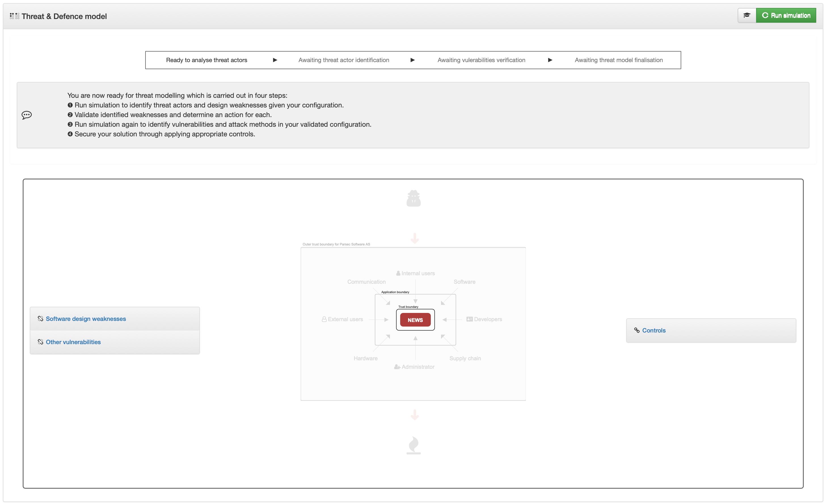
Task: Select Awaiting threat model finalisation step
Action: pyautogui.click(x=618, y=60)
